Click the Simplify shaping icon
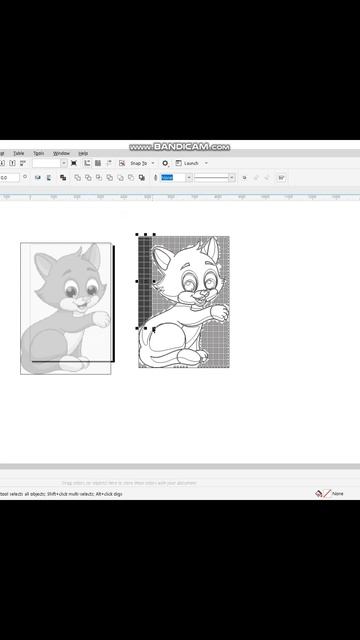 click(x=109, y=178)
